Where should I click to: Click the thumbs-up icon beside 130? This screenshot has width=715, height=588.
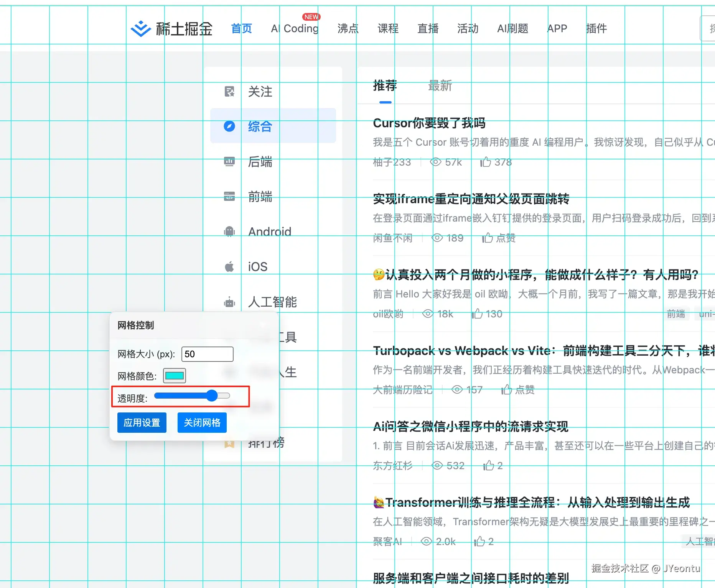[x=477, y=314]
